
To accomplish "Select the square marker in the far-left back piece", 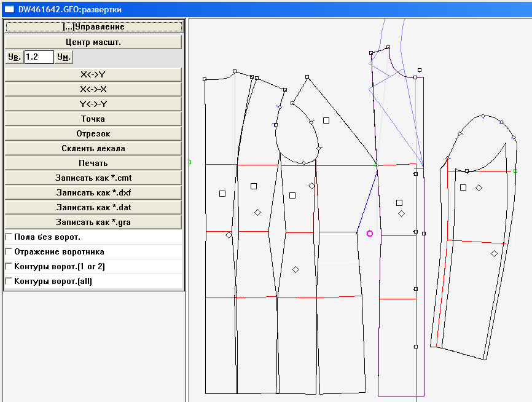I will pyautogui.click(x=222, y=194).
